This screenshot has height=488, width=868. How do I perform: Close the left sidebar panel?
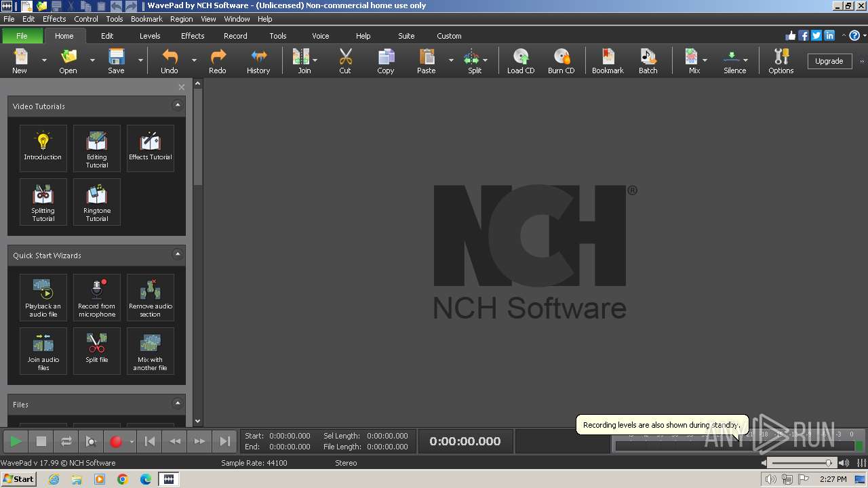pyautogui.click(x=181, y=87)
